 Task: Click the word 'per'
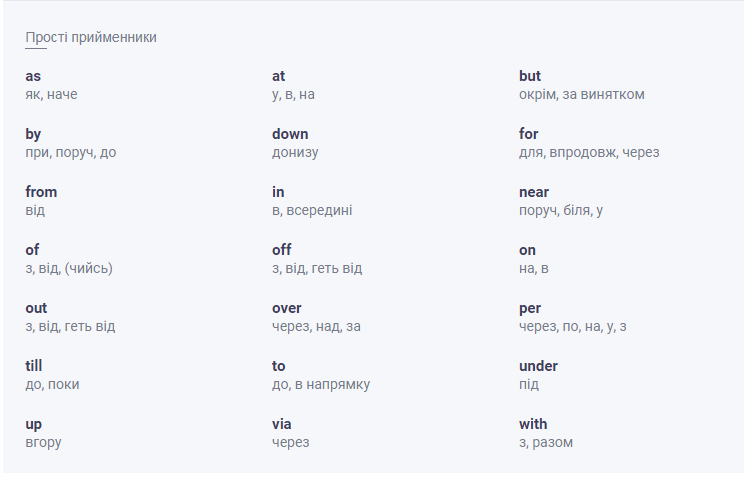[530, 308]
